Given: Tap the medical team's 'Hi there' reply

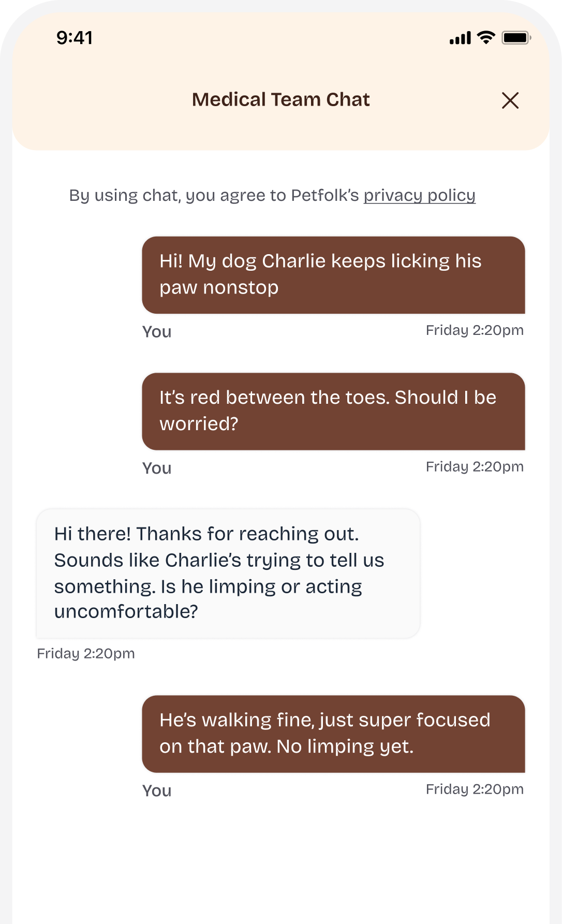Looking at the screenshot, I should pyautogui.click(x=228, y=573).
